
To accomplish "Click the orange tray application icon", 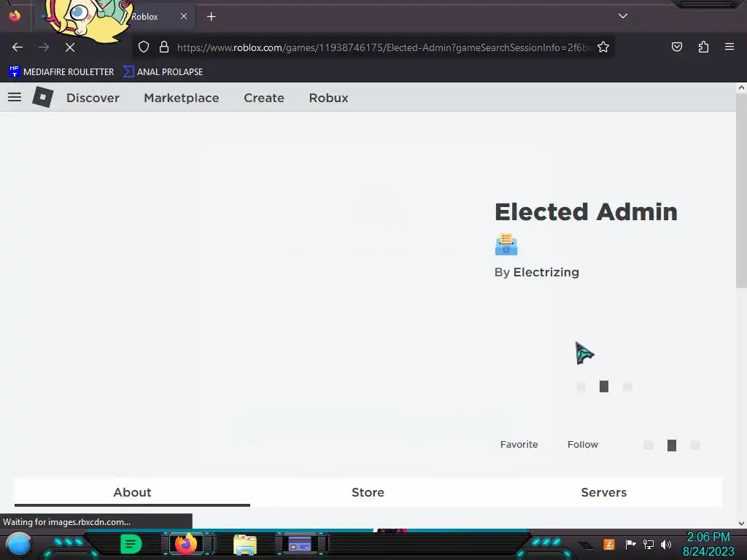I will point(608,544).
